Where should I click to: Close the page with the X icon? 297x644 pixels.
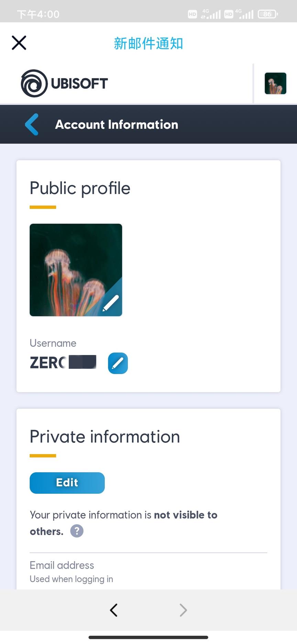click(19, 43)
